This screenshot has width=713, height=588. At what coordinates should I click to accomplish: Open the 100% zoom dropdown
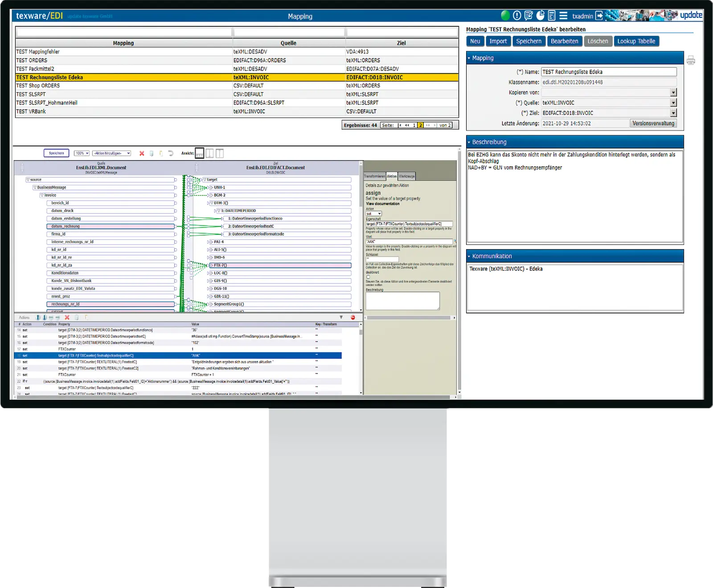point(82,153)
